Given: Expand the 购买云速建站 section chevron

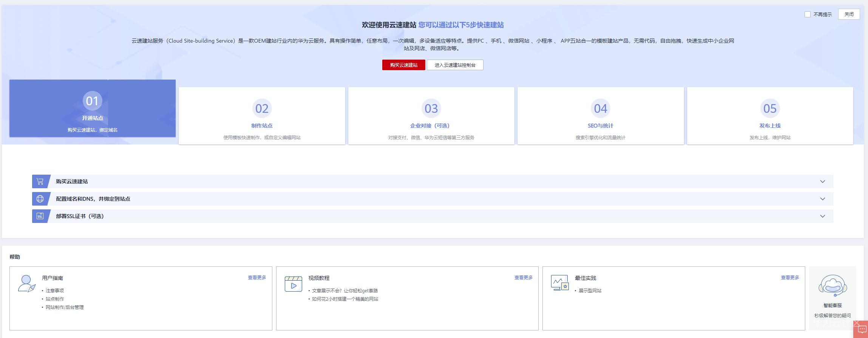Looking at the screenshot, I should (x=823, y=181).
